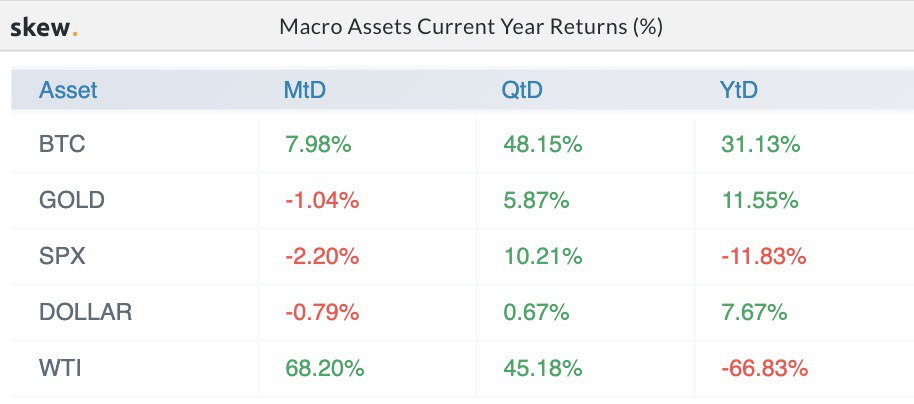Screen dimensions: 914x404
Task: Click BTC MtD value 7.98%
Action: [x=317, y=145]
